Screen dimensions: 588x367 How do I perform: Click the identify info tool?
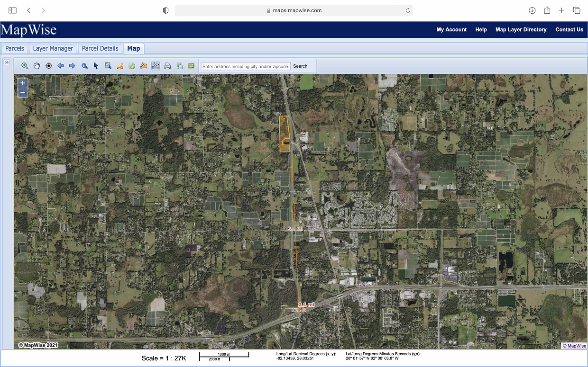point(84,66)
